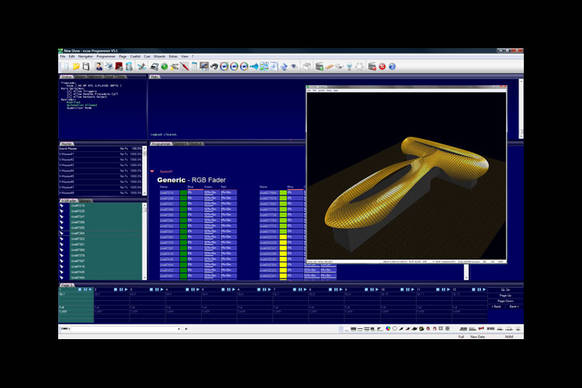Click the blue question mark help icon

click(392, 66)
